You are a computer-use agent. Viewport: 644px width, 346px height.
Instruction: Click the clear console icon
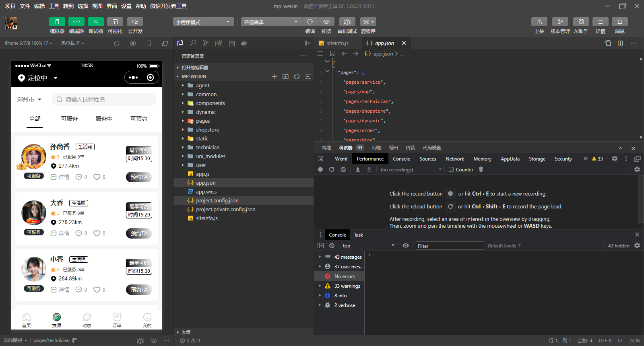(x=332, y=246)
